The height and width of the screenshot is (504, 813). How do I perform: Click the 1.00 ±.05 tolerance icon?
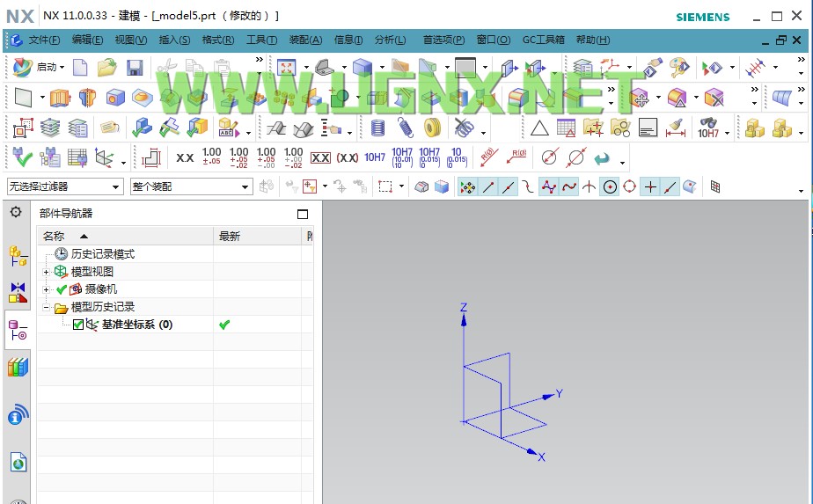click(211, 157)
